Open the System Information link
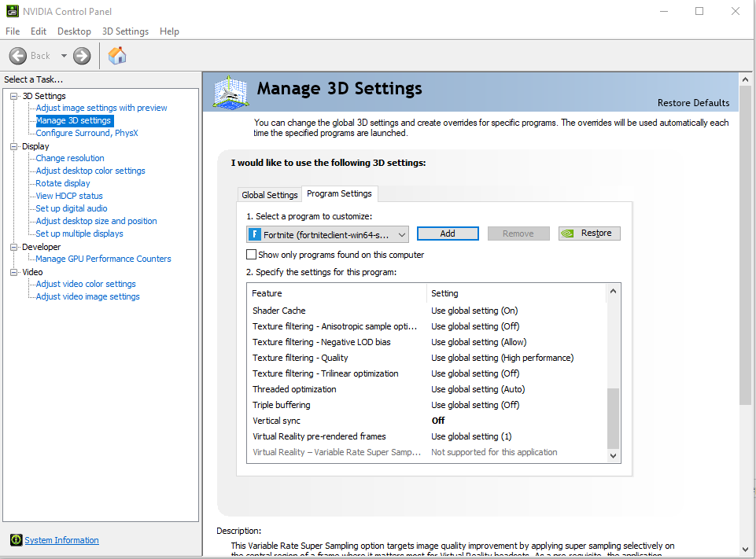The image size is (756, 559). coord(61,540)
